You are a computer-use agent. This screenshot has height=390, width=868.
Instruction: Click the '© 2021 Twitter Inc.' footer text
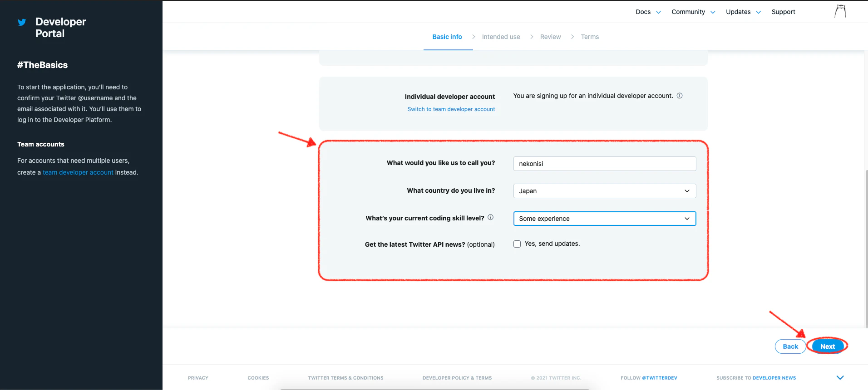(x=556, y=378)
